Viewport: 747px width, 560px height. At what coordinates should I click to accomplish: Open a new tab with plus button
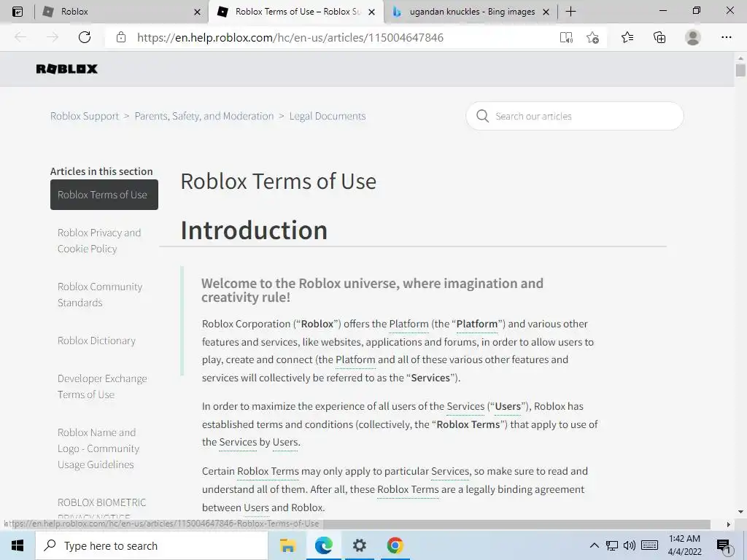coord(570,12)
